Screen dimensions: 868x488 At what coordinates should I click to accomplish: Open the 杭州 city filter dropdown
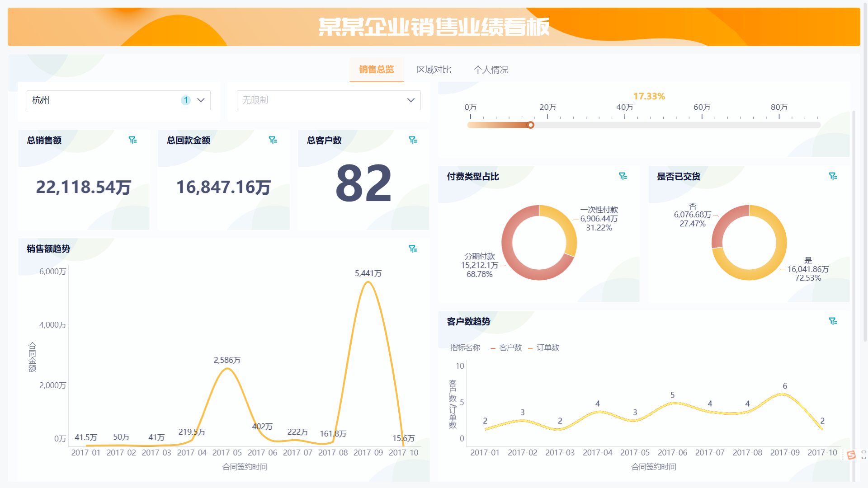coord(200,100)
